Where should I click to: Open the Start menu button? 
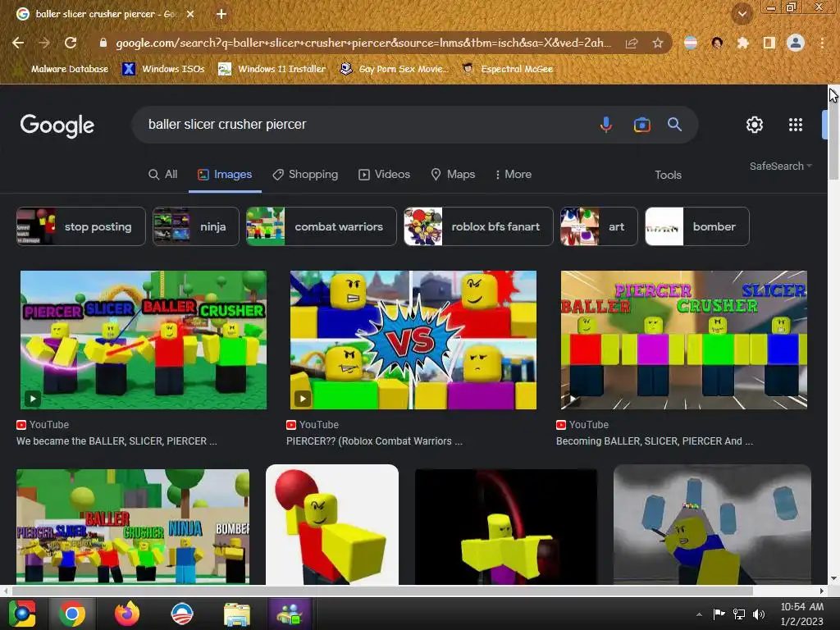coord(22,614)
